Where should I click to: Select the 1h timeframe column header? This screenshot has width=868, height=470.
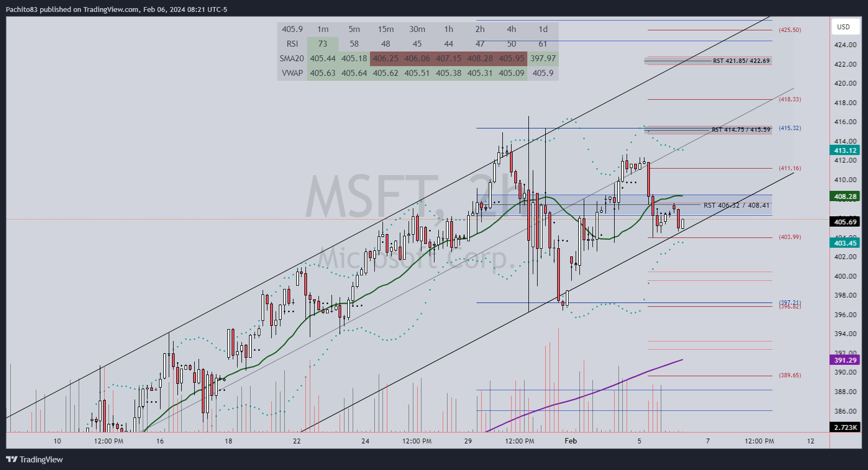[x=449, y=29]
